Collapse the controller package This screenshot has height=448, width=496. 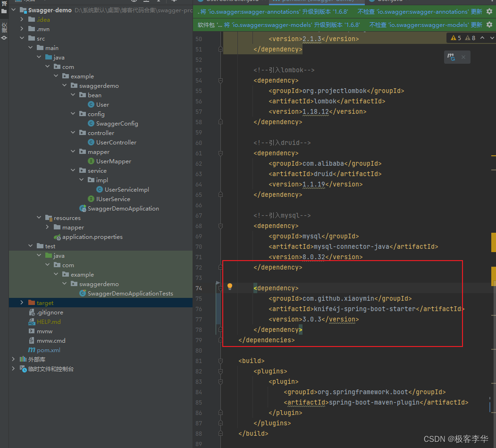click(x=73, y=133)
